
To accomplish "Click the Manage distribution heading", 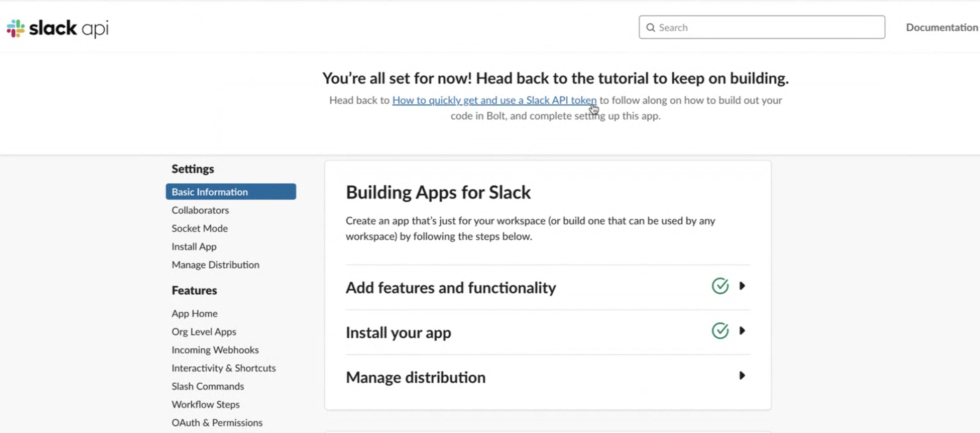I will click(x=416, y=378).
